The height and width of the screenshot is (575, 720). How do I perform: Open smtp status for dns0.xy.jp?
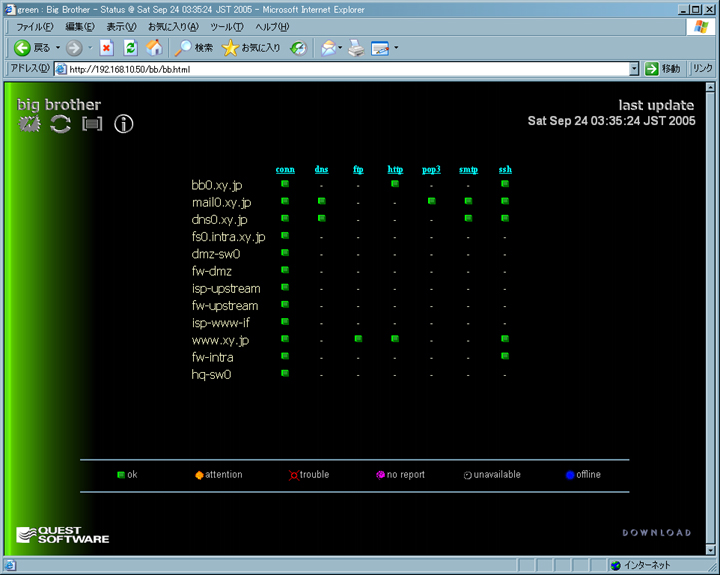coord(468,218)
